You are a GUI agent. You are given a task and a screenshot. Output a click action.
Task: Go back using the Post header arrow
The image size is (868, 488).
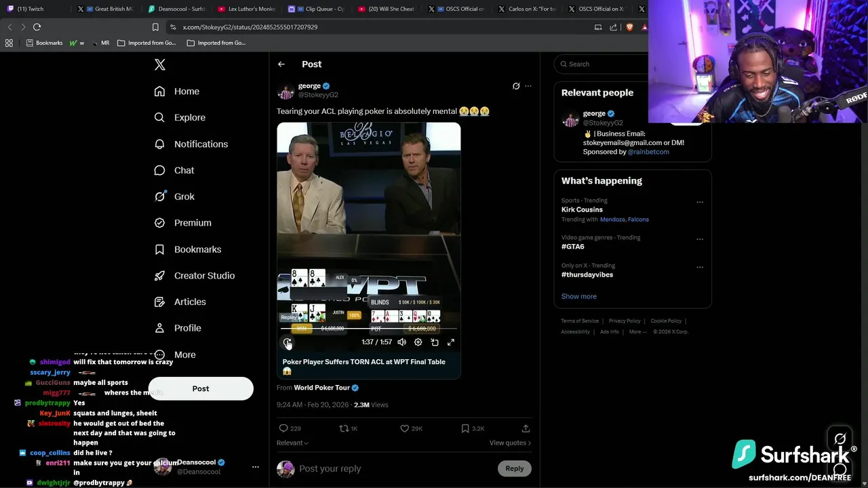coord(281,64)
